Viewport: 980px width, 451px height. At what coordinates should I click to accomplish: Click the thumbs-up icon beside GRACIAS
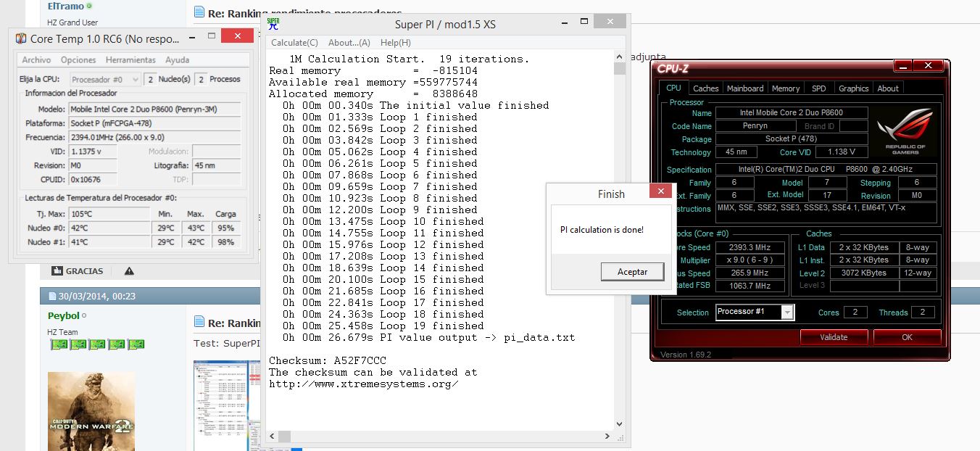(58, 271)
